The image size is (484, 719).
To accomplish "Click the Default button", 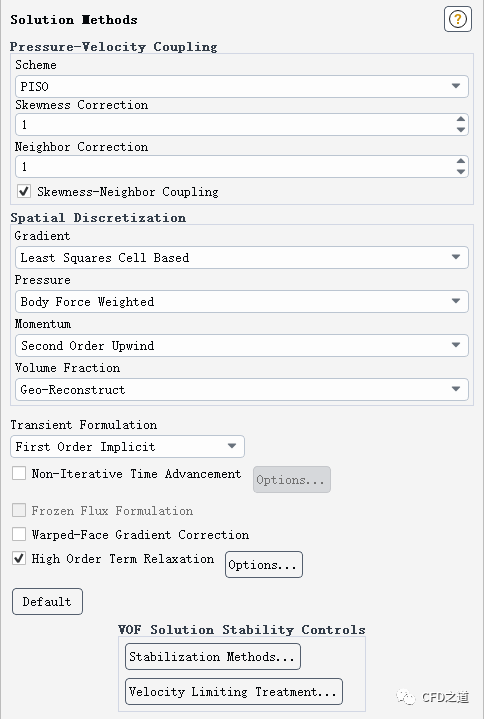I will [x=47, y=602].
